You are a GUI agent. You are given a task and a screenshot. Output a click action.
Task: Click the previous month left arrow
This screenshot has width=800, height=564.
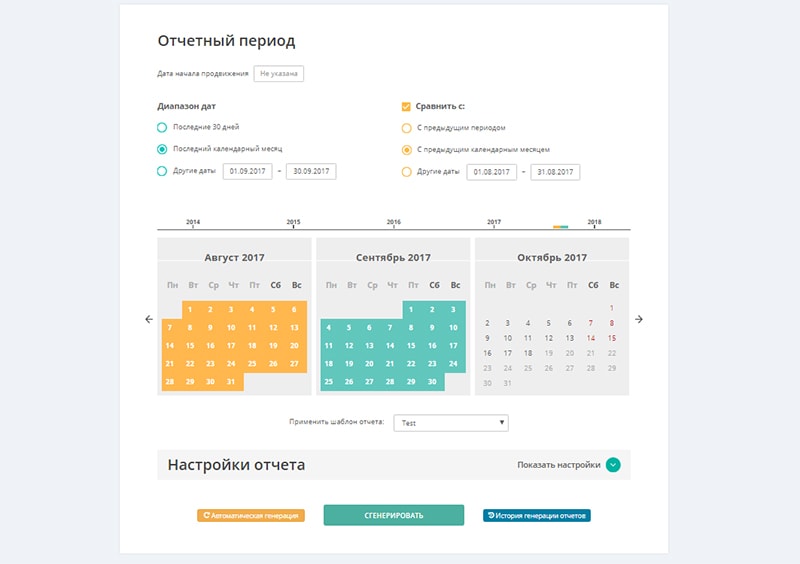pos(149,319)
